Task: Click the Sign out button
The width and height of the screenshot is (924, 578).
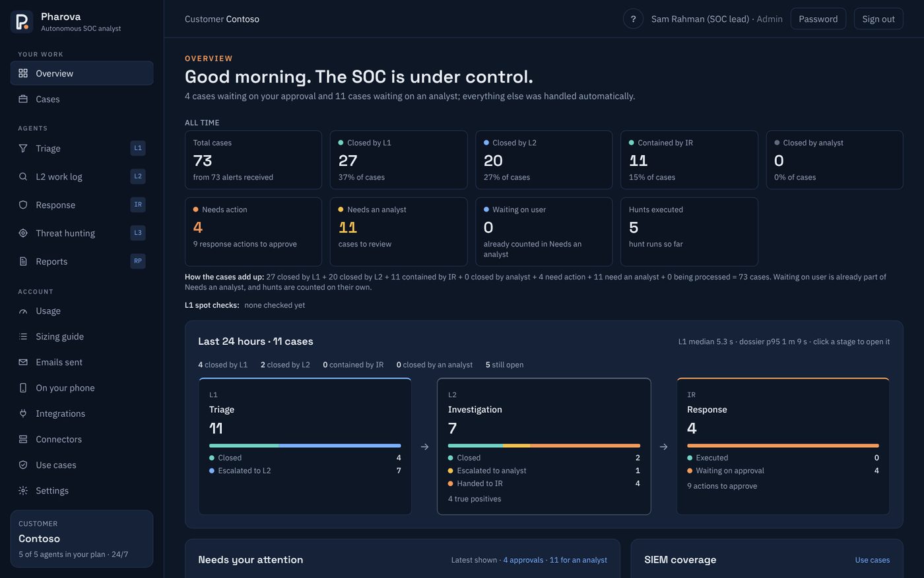Action: click(x=878, y=19)
